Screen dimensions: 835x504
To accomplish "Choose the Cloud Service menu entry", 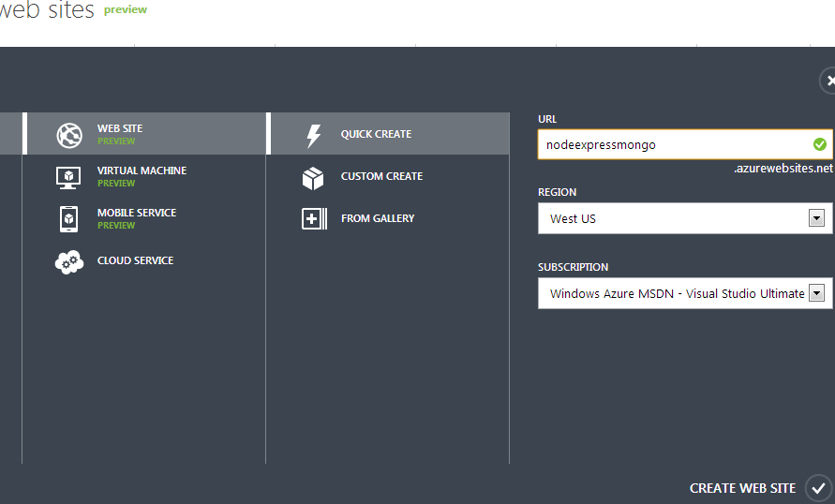I will click(x=143, y=260).
